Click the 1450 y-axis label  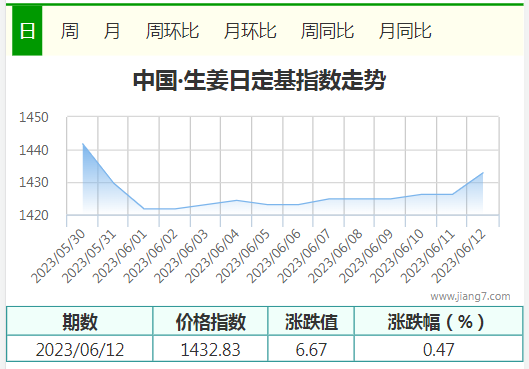(34, 117)
